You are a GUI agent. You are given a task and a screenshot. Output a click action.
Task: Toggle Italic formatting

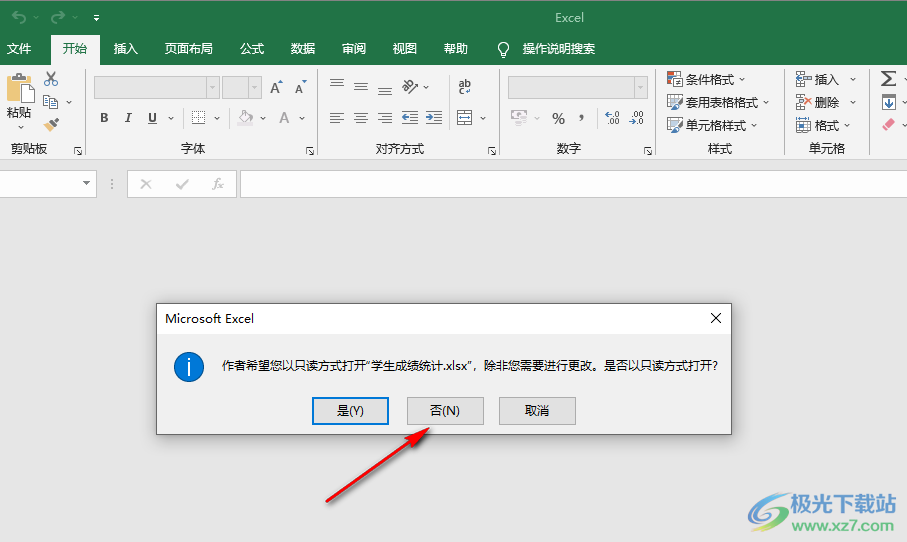coord(128,118)
